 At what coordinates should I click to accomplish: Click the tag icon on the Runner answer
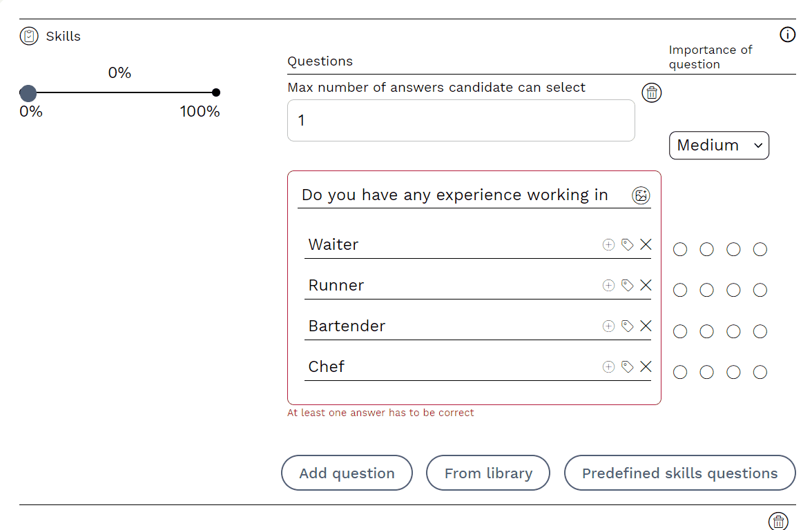click(627, 285)
